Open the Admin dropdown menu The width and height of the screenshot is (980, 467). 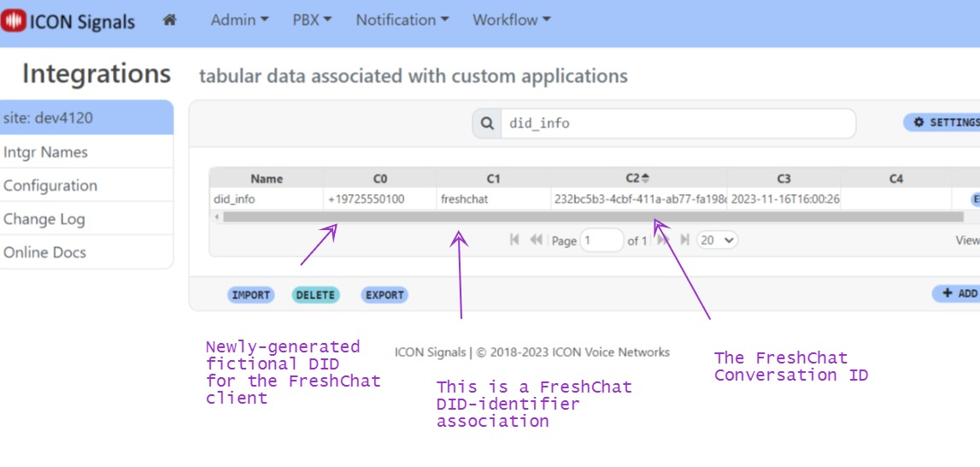(239, 20)
